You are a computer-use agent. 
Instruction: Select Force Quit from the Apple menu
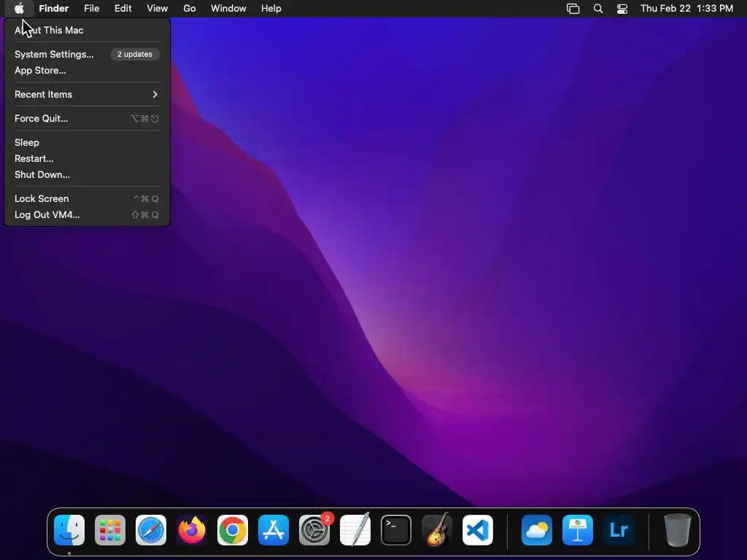tap(86, 119)
